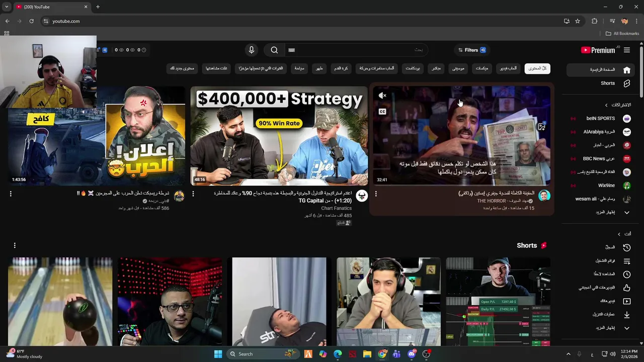Open the YouTube hamburger guide menu
Viewport: 644px width, 362px height.
click(627, 50)
